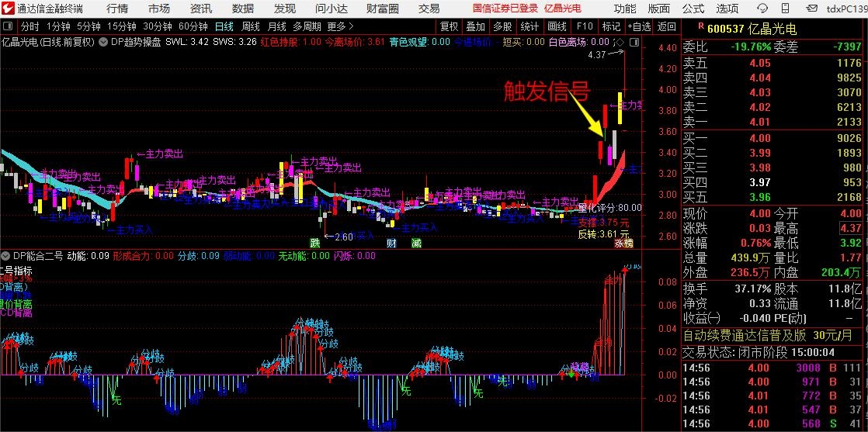Open the 发现 menu
The image size is (868, 432).
284,9
